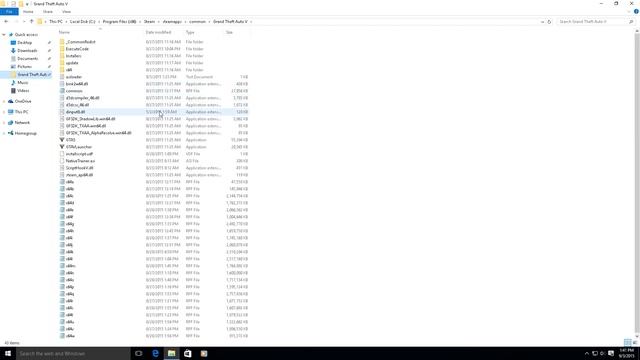Select the installscript.vdf file icon
640x360 pixels.
point(62,154)
